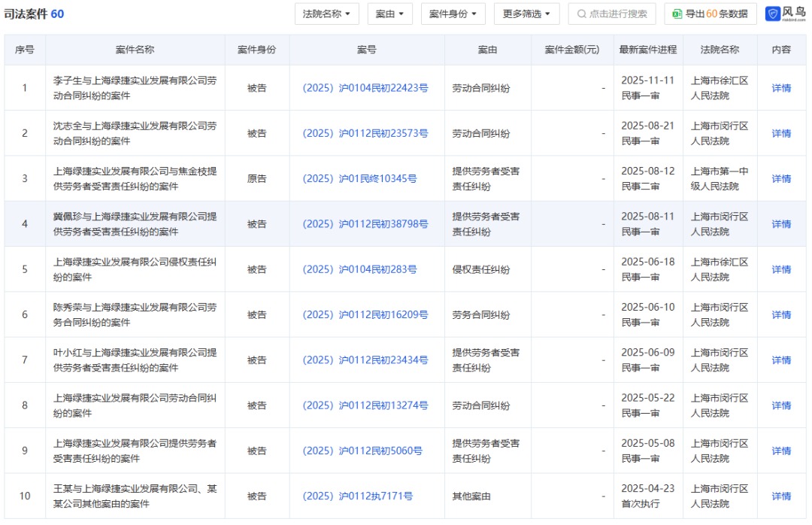Open the 法院名称 filter dropdown
This screenshot has height=525, width=812.
[326, 14]
